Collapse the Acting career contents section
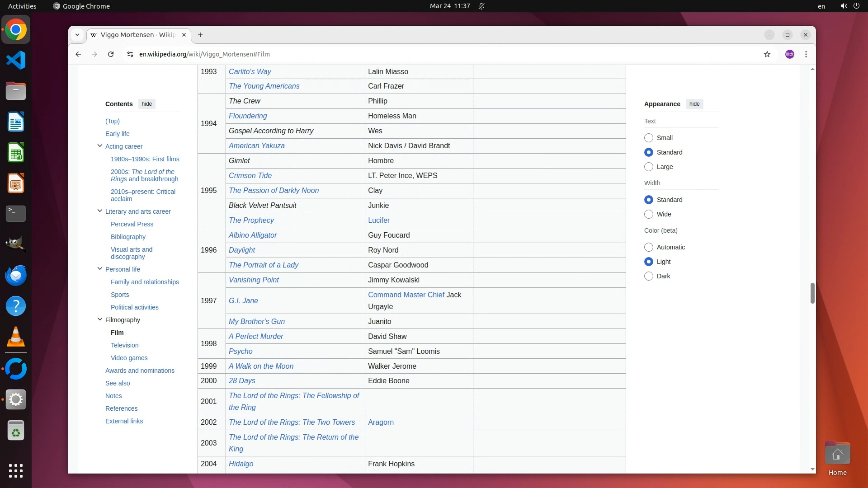 tap(100, 146)
